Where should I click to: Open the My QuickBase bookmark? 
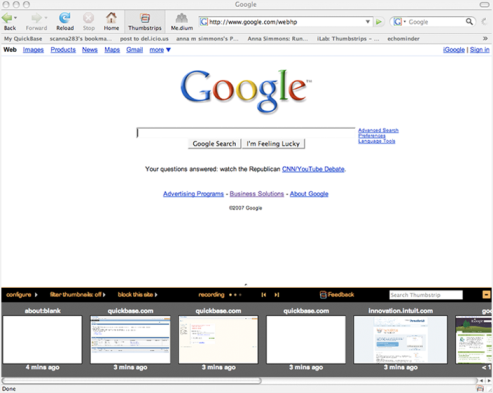click(x=23, y=39)
